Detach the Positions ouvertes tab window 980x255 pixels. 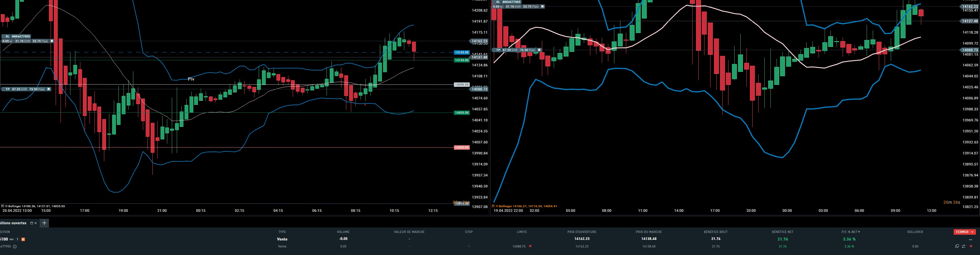(32, 223)
